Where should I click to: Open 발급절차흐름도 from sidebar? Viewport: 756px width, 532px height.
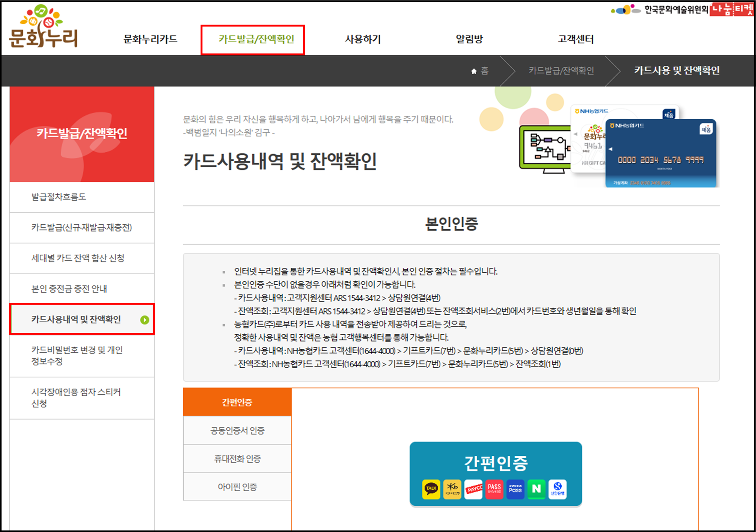click(x=59, y=197)
